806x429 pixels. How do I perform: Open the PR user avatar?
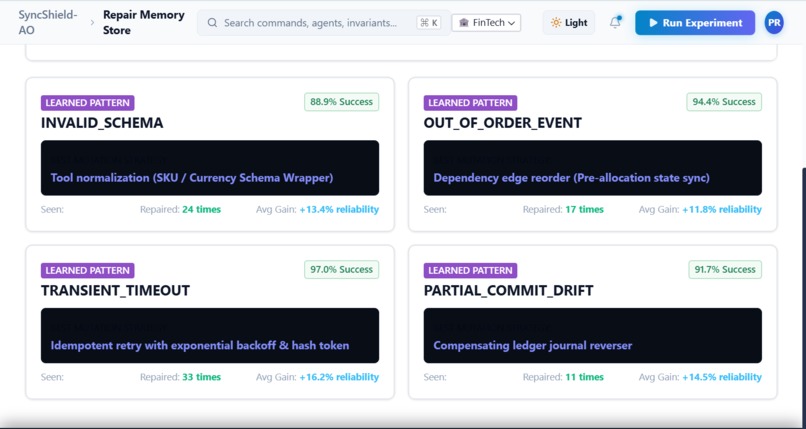[x=774, y=23]
